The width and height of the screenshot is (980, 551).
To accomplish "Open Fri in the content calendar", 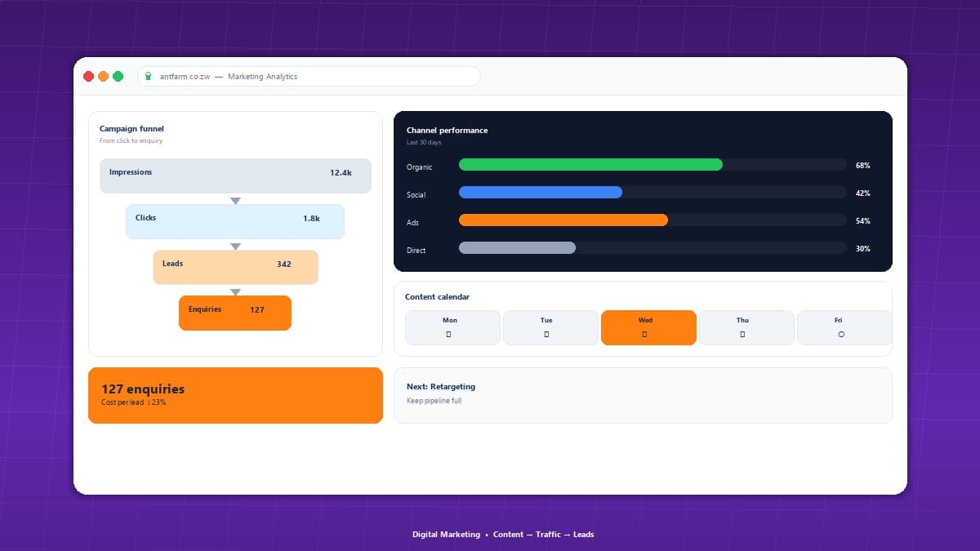I will (x=844, y=327).
